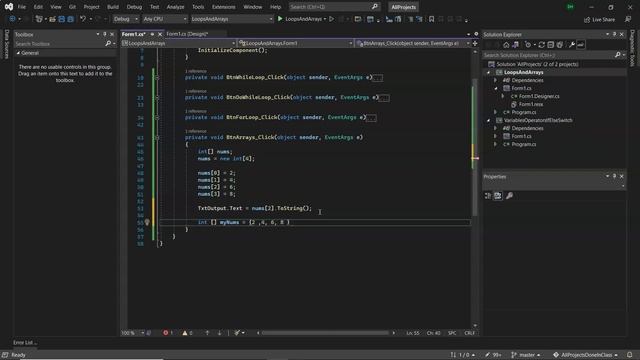Switch to Form1.cs [Design] tab

187,34
